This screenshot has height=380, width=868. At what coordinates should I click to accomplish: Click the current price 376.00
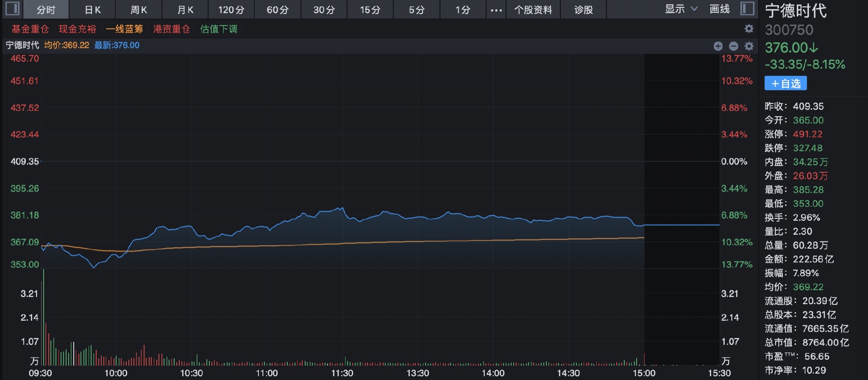(792, 47)
